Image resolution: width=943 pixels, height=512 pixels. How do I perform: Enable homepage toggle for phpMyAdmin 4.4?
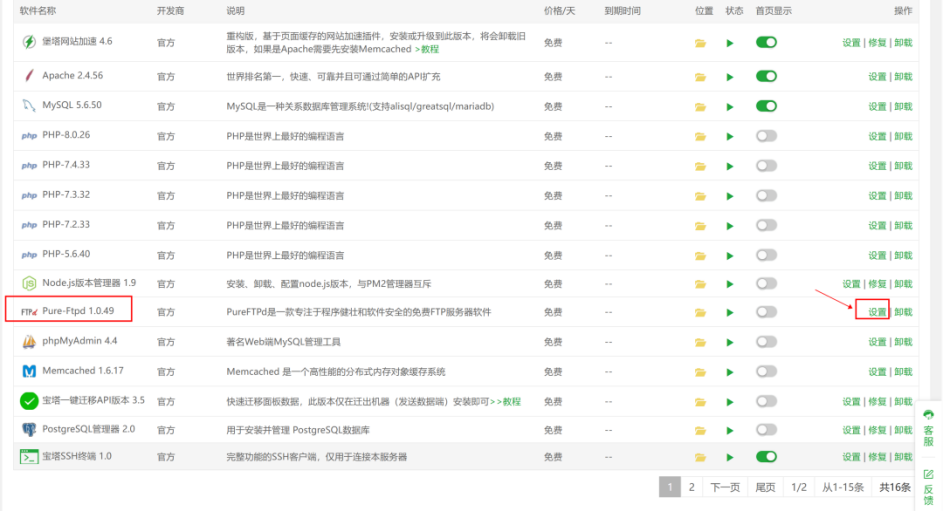click(766, 342)
